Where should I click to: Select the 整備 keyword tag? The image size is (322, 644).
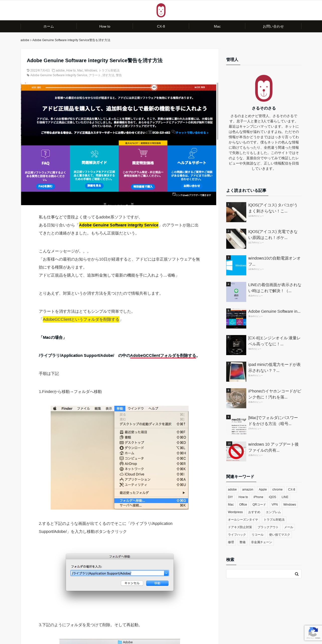(x=243, y=542)
